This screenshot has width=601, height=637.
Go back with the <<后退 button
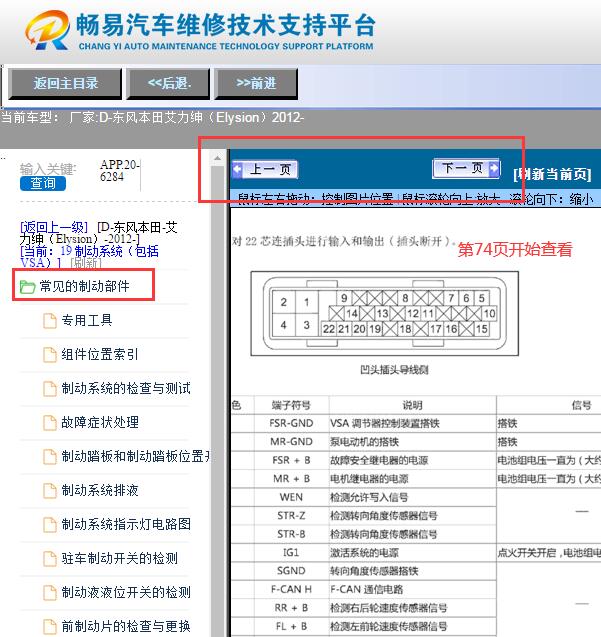tap(168, 84)
